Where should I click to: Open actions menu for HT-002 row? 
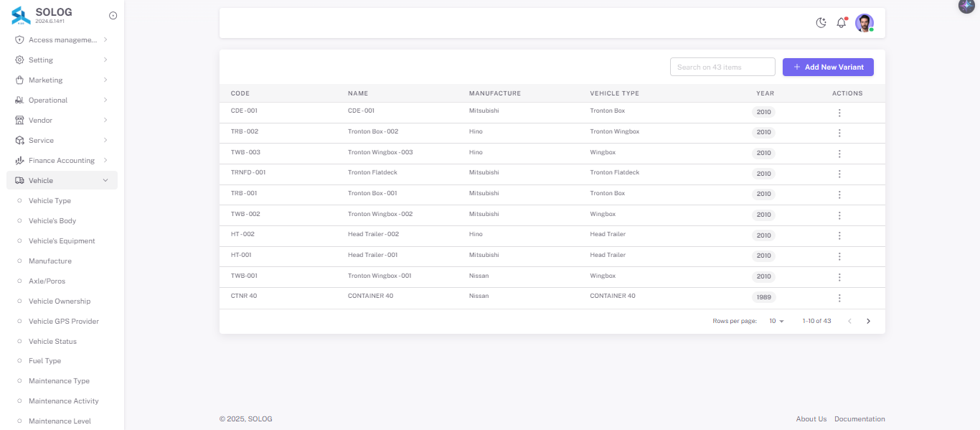[839, 235]
